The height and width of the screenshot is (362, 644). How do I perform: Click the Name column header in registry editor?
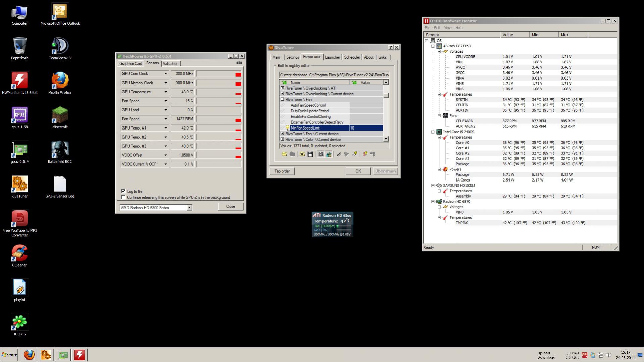(314, 82)
